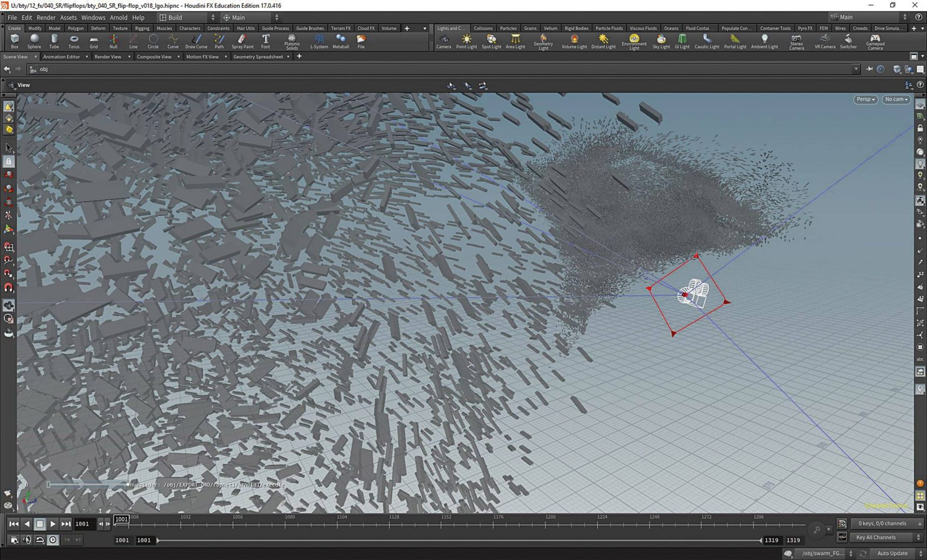The width and height of the screenshot is (927, 560).
Task: Toggle real-time playback mode
Action: 40,540
